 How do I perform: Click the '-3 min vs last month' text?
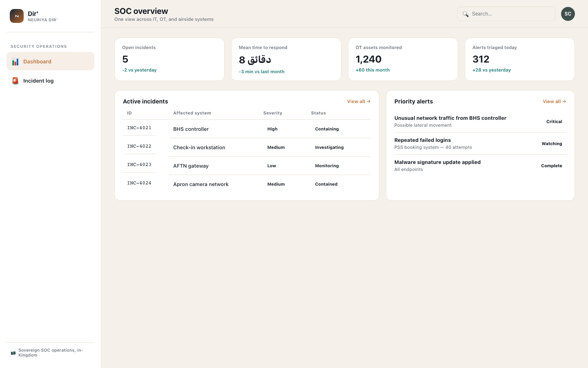[x=262, y=72]
